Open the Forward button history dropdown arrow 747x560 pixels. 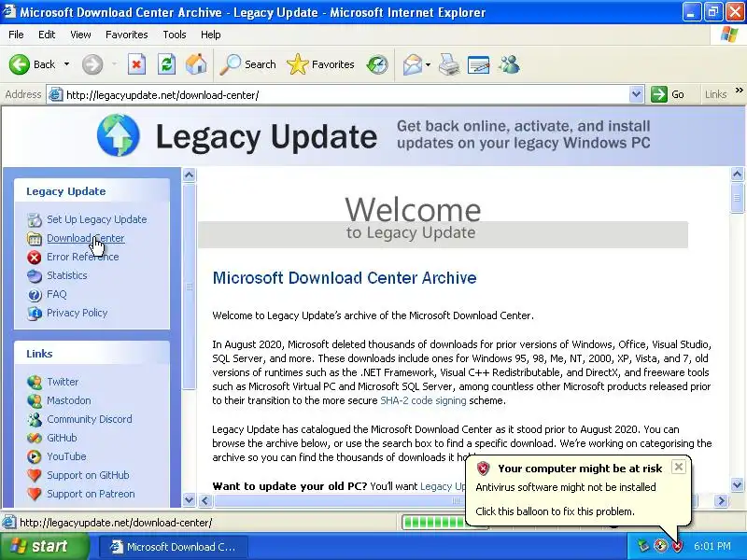114,64
